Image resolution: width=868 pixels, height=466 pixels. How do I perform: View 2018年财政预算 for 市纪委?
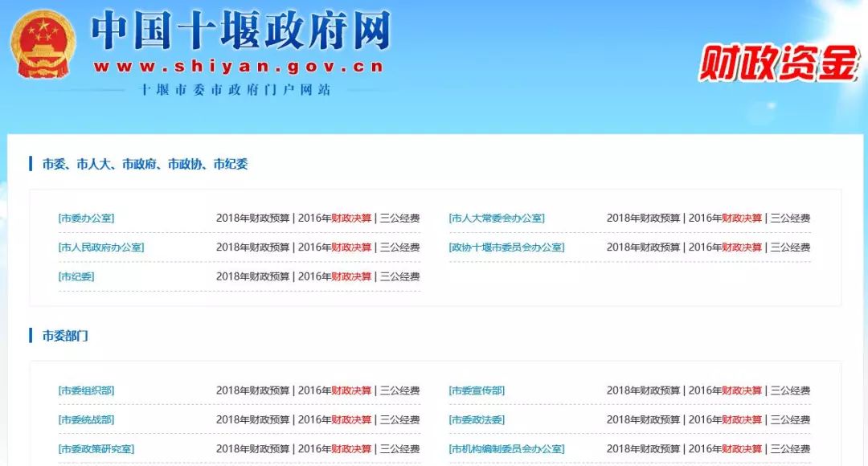pyautogui.click(x=253, y=276)
